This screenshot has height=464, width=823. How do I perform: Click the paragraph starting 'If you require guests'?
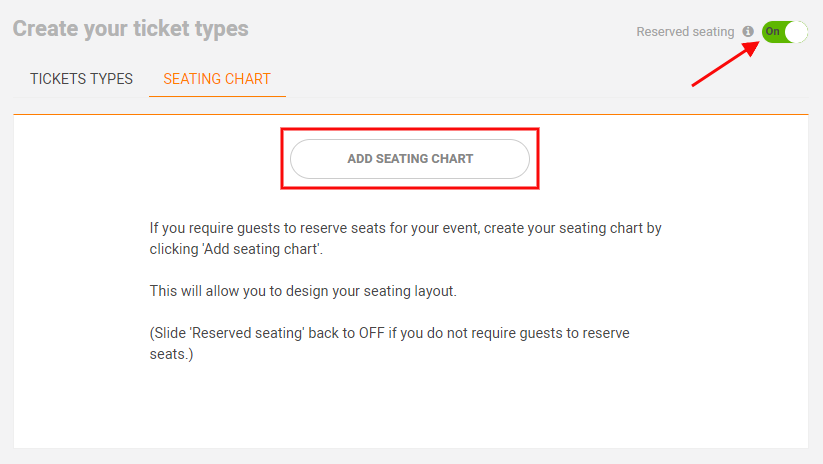coord(405,238)
